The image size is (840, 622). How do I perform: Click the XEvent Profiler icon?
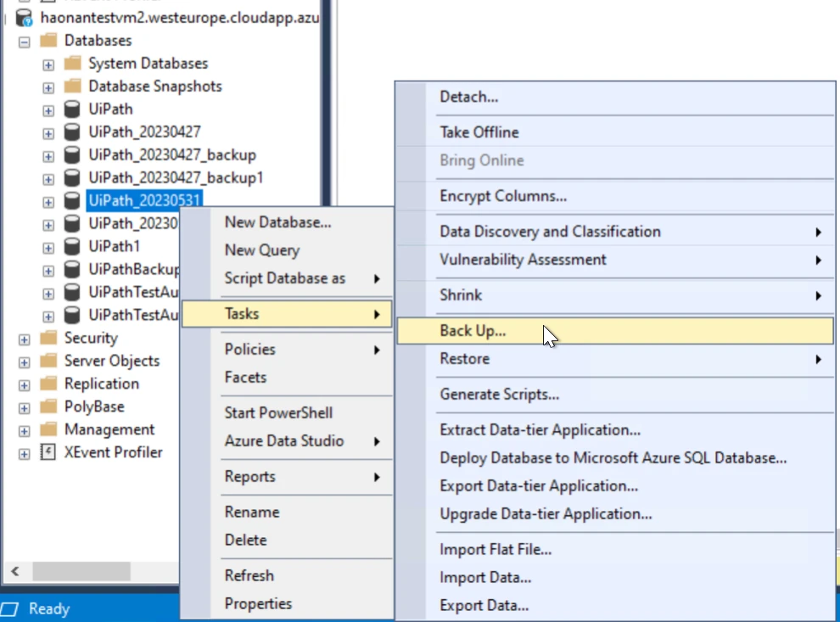pyautogui.click(x=48, y=452)
